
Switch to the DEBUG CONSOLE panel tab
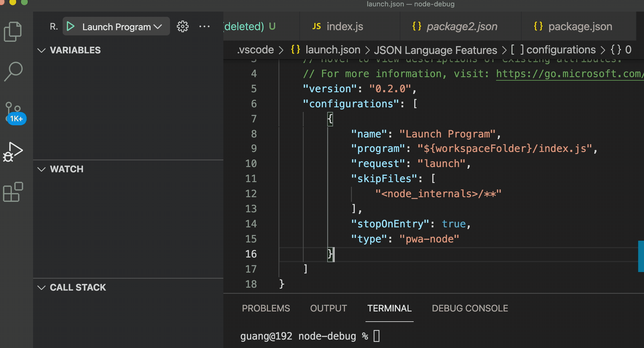point(470,308)
